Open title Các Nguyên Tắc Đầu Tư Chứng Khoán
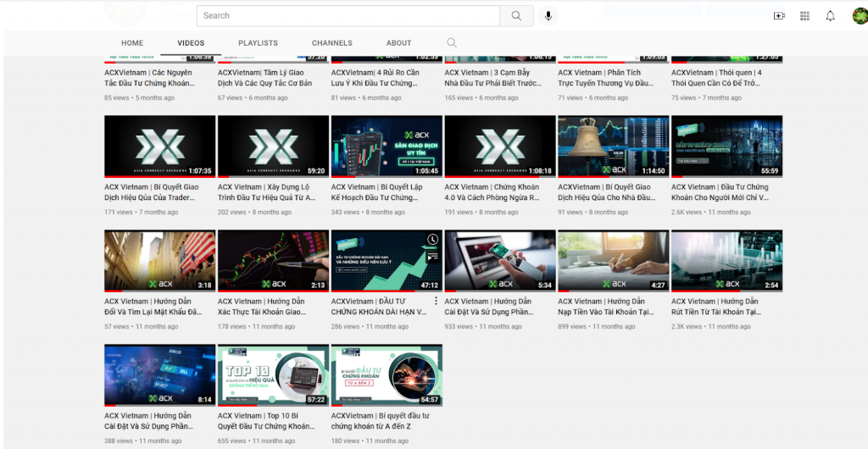The image size is (868, 449). [x=149, y=78]
